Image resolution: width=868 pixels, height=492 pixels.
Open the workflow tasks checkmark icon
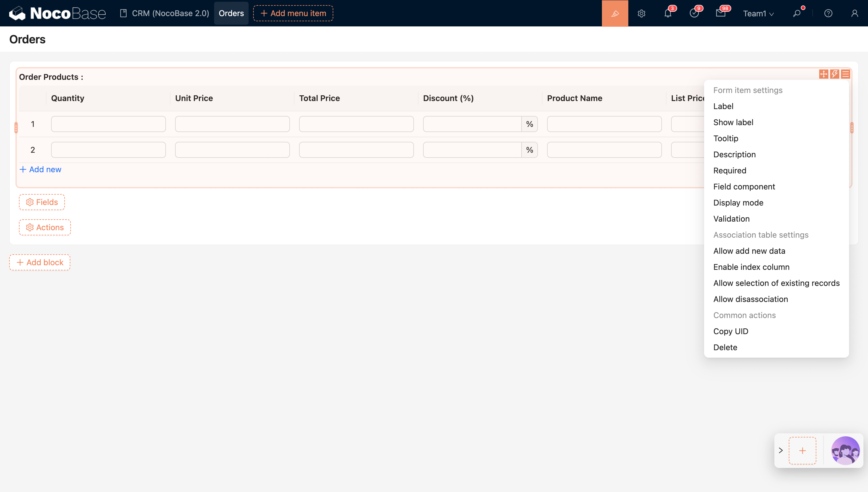(x=694, y=13)
